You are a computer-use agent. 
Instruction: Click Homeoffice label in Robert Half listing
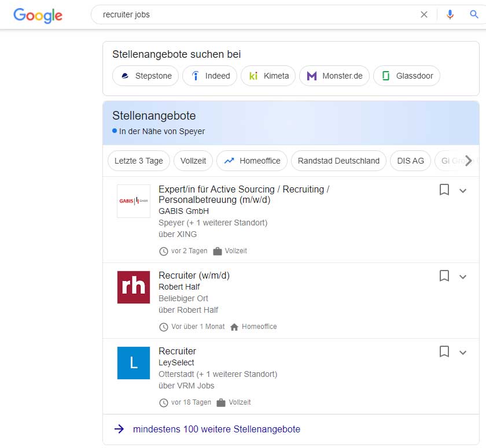pos(259,327)
